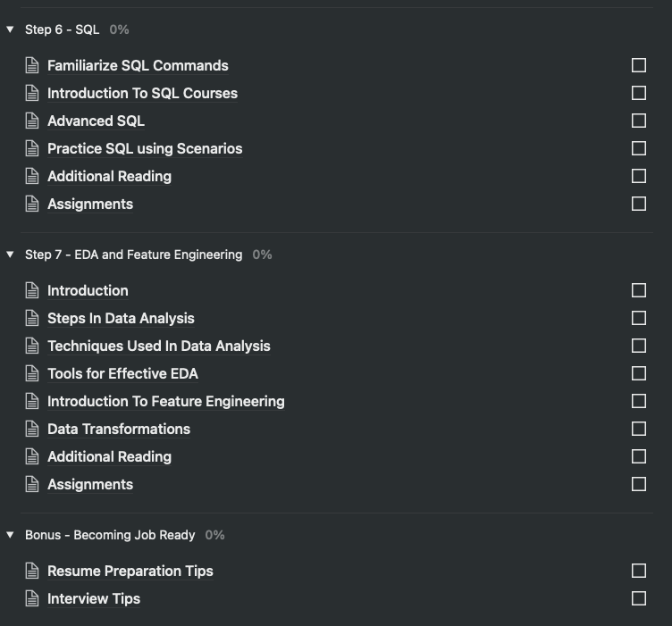This screenshot has height=626, width=672.
Task: Open the Familiarize SQL Commands page
Action: 138,65
